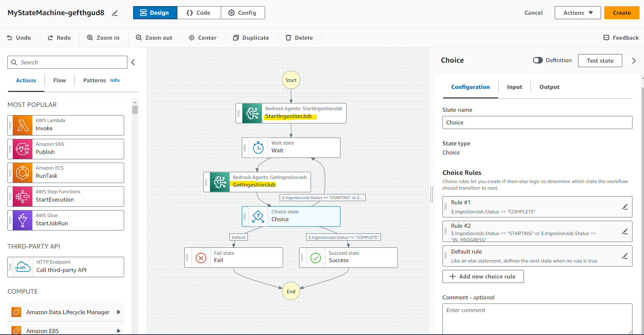
Task: Select the Start node
Action: click(x=291, y=80)
